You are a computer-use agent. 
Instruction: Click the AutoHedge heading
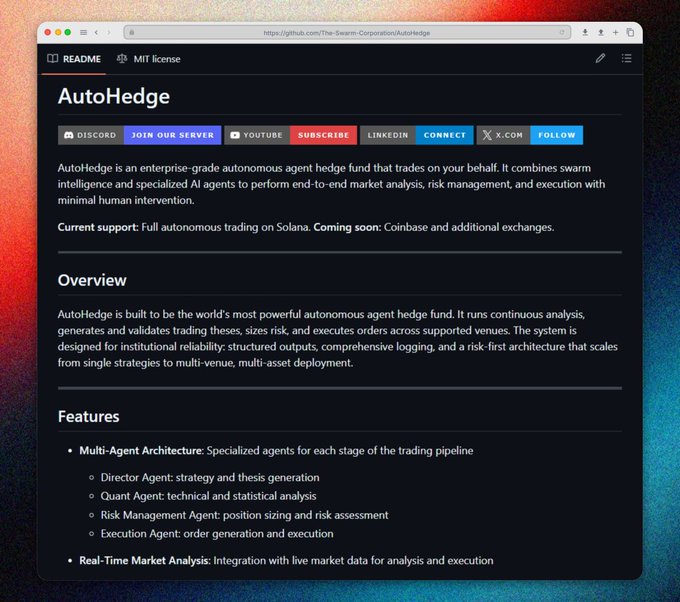click(114, 96)
